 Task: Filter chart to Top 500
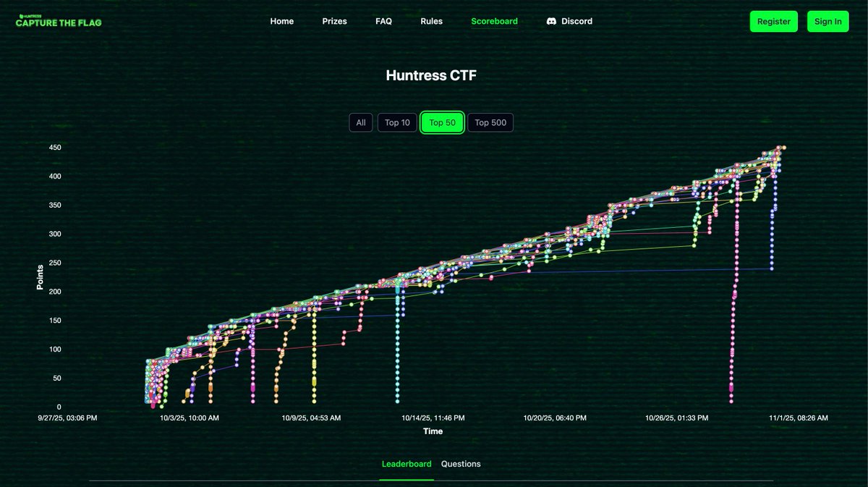(x=490, y=122)
